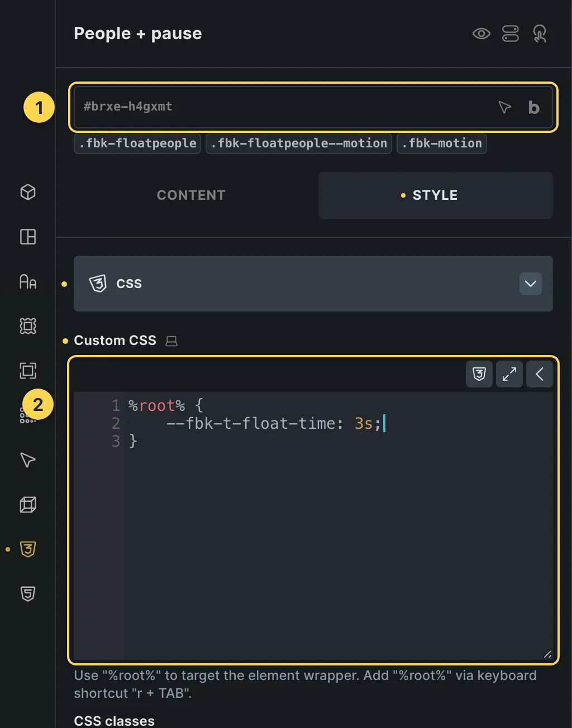This screenshot has height=728, width=572.
Task: Click the bold 'b' icon in ID field
Action: point(534,107)
